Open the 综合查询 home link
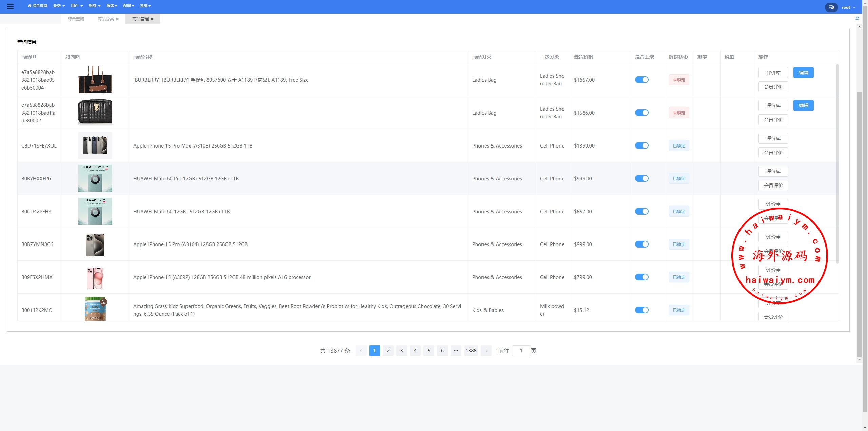 click(38, 6)
